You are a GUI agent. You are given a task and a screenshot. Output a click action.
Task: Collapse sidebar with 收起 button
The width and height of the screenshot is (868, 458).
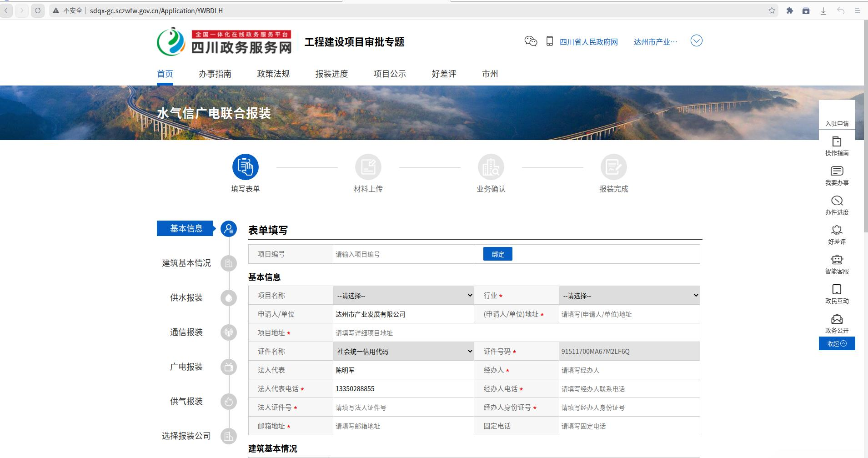click(837, 344)
